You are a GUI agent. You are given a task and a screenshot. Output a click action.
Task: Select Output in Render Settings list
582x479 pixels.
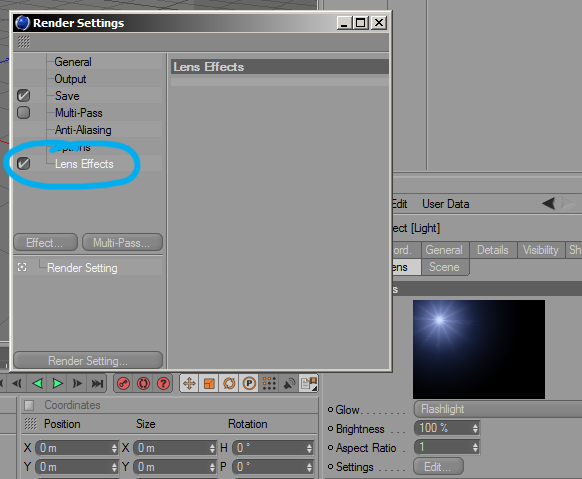(x=70, y=79)
